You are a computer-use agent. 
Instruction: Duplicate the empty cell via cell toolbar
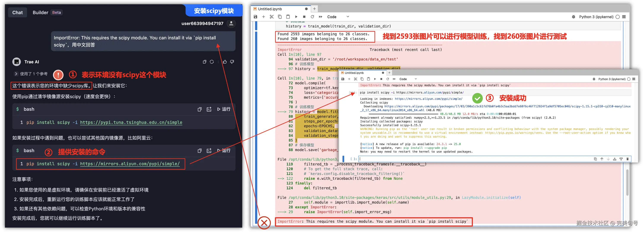click(595, 159)
